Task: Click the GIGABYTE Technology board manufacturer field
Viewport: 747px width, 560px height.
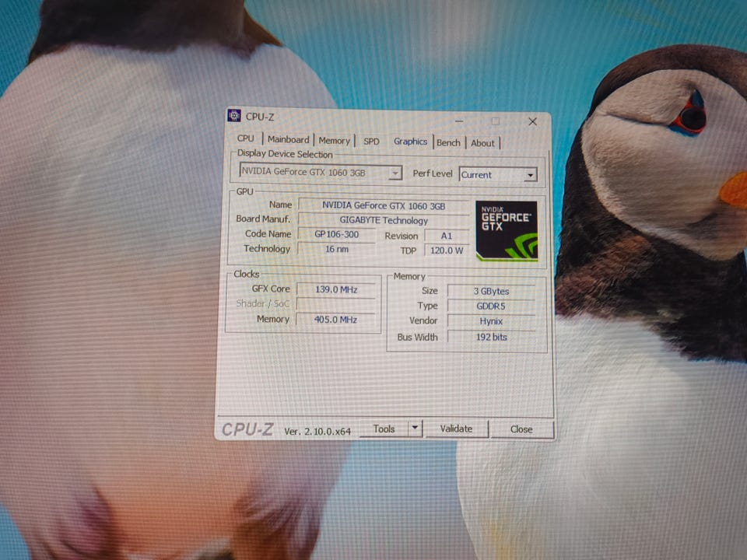Action: pos(384,220)
